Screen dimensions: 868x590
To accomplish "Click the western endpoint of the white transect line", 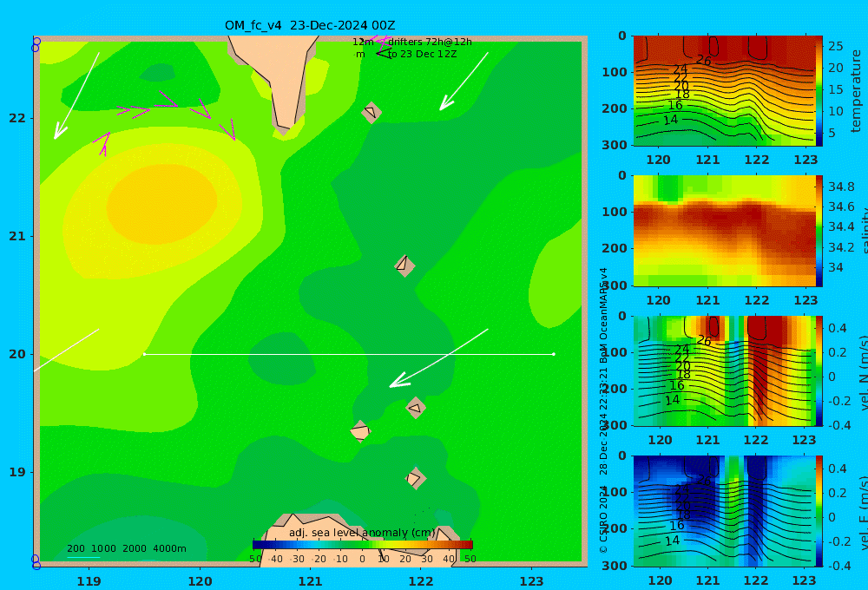I will 144,354.
